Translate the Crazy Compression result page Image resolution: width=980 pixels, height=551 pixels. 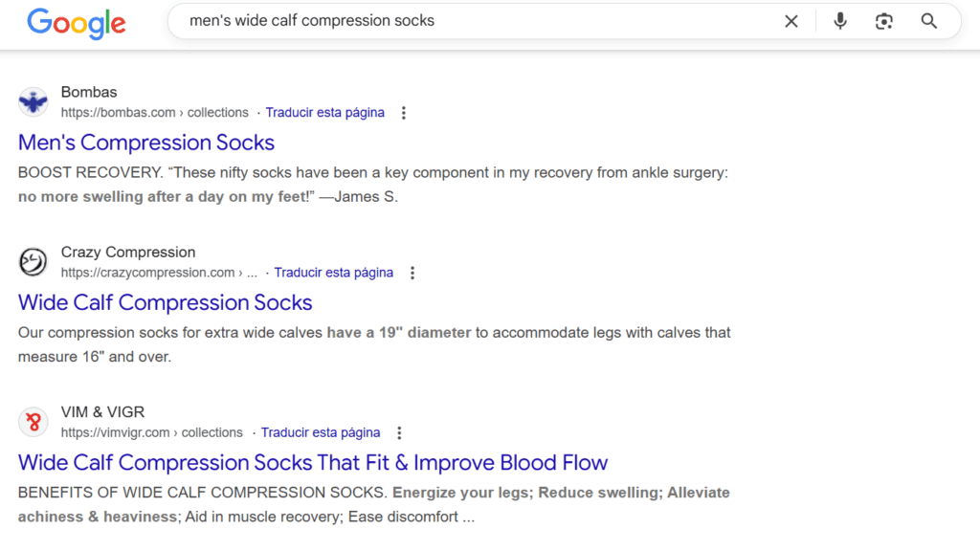334,273
